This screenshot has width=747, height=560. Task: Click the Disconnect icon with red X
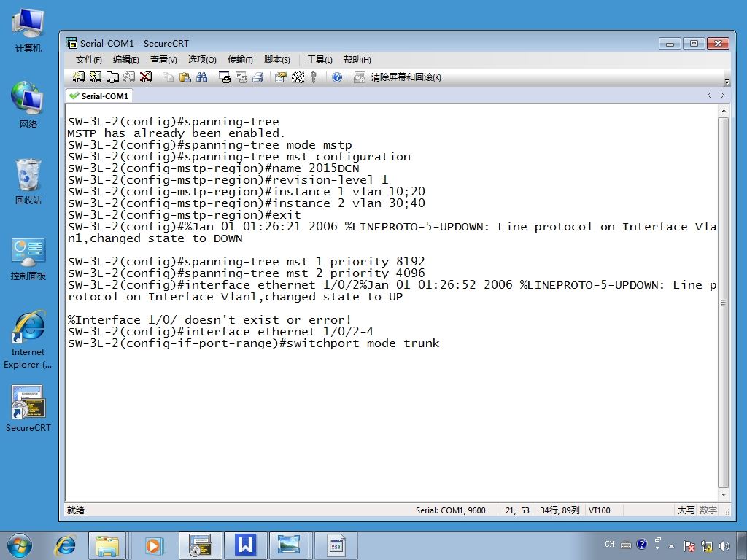coord(146,77)
